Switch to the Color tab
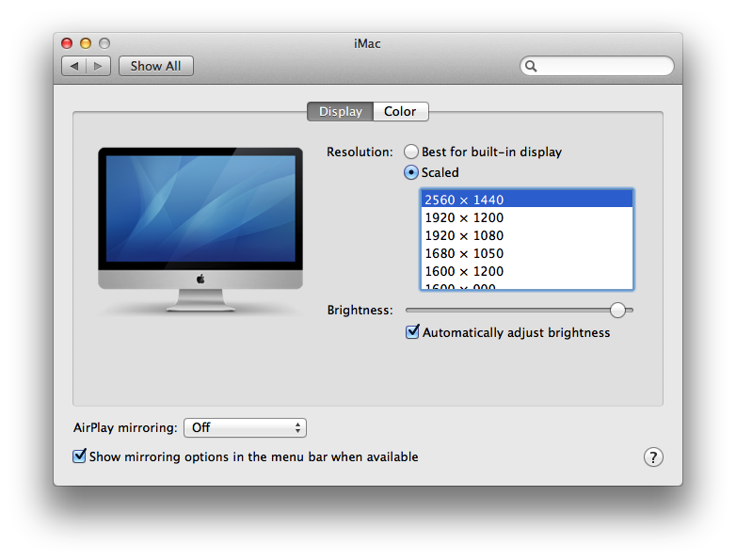The width and height of the screenshot is (736, 560). tap(400, 111)
